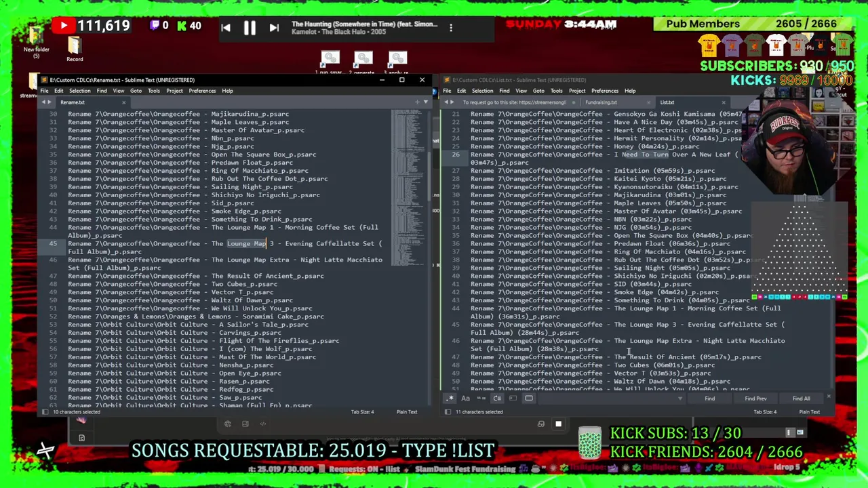Open Project menu in List.txt window
This screenshot has width=868, height=488.
click(577, 91)
